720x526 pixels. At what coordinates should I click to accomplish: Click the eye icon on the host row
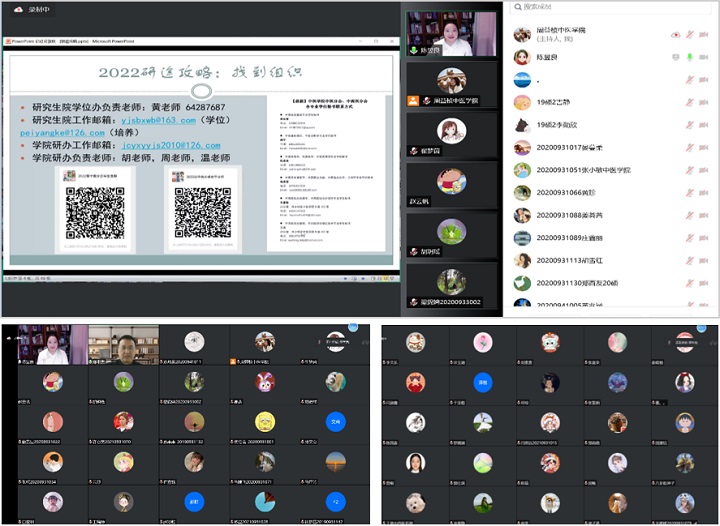coord(675,34)
